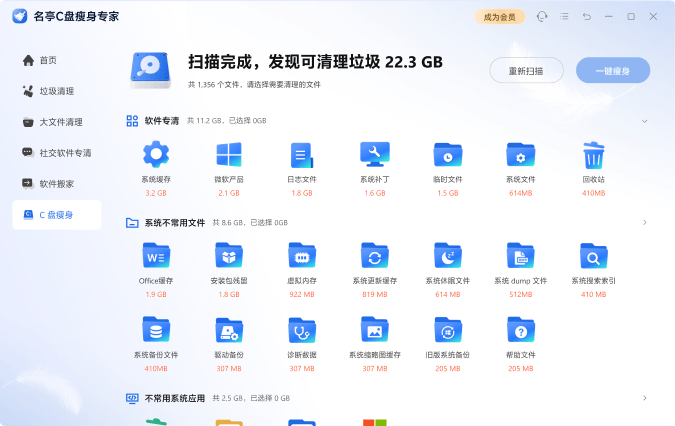Click the 系统不常用文件 section heading
675x426 pixels.
point(175,222)
